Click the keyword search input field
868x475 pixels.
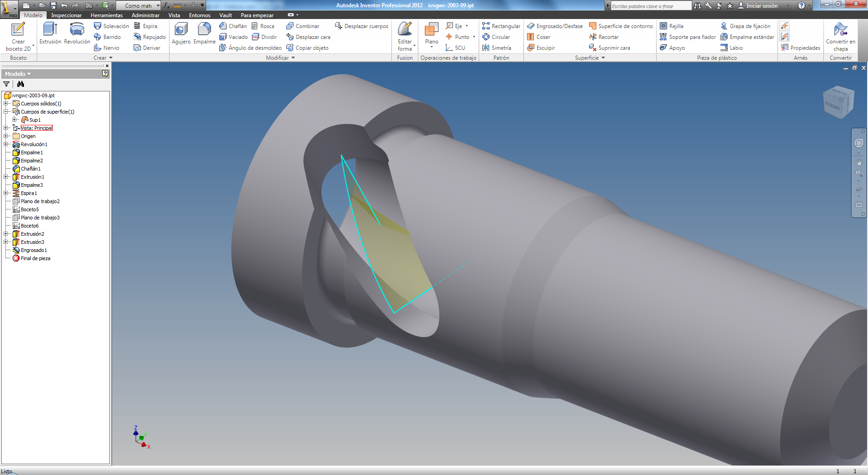point(651,6)
